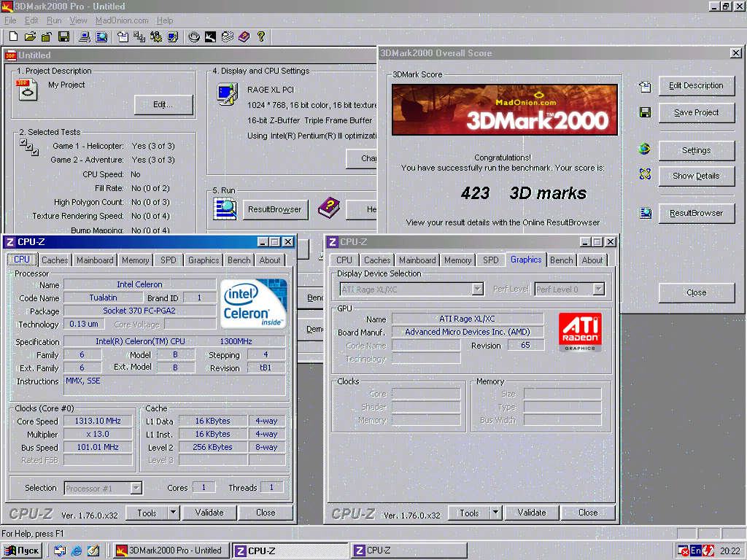The width and height of the screenshot is (747, 560).
Task: Open selected tests checklist toolbar icon
Action: click(x=139, y=36)
